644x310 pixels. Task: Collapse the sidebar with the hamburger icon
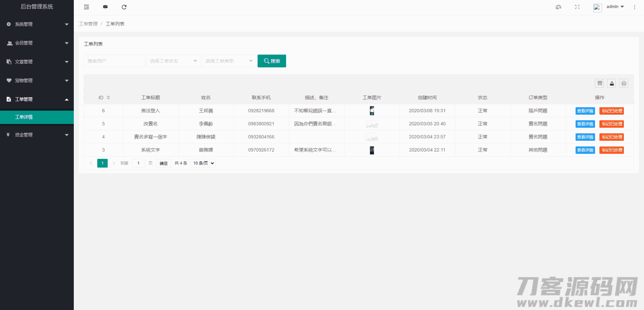[86, 7]
